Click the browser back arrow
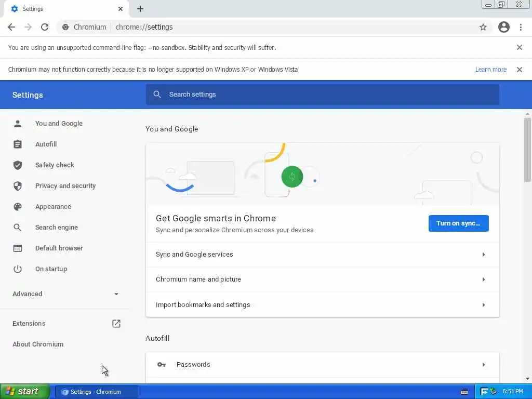 11,27
